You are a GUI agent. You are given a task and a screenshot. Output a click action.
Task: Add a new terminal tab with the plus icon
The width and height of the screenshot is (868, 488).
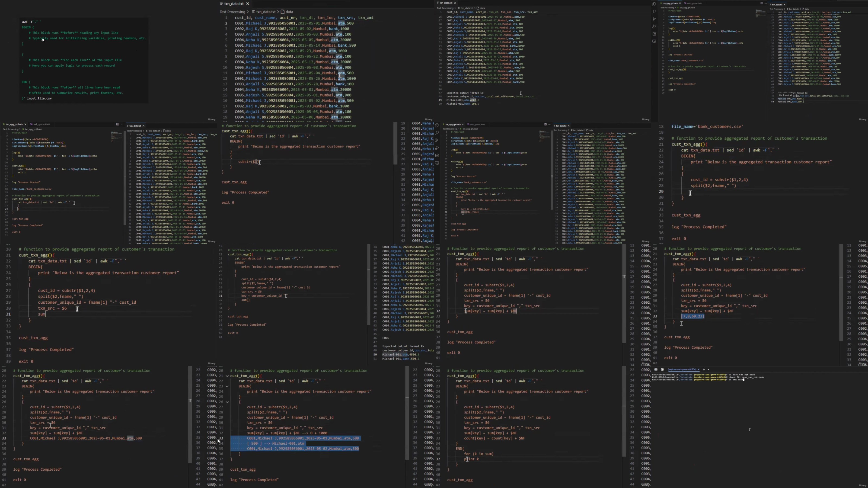704,370
